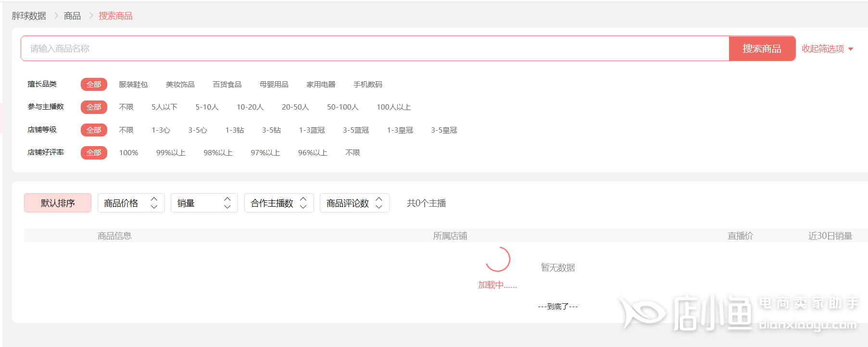This screenshot has height=347, width=868.
Task: Set rating filter to 100%
Action: 129,153
